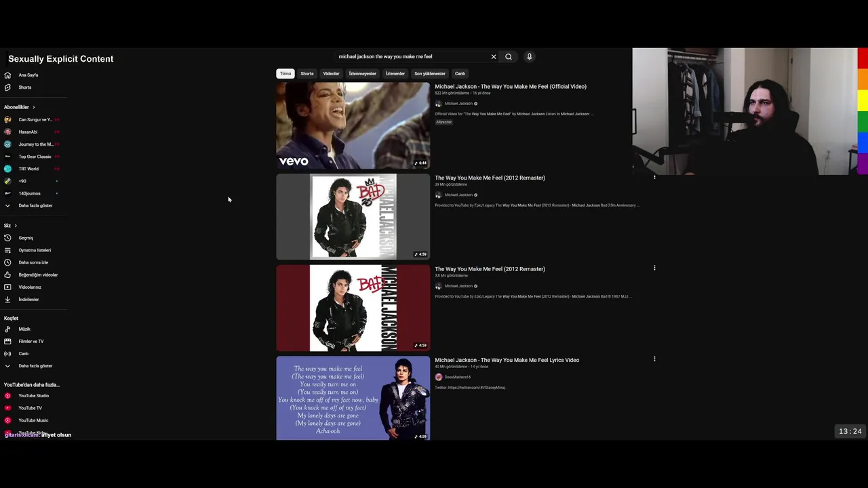
Task: Select the Videolar filter chip
Action: (331, 73)
